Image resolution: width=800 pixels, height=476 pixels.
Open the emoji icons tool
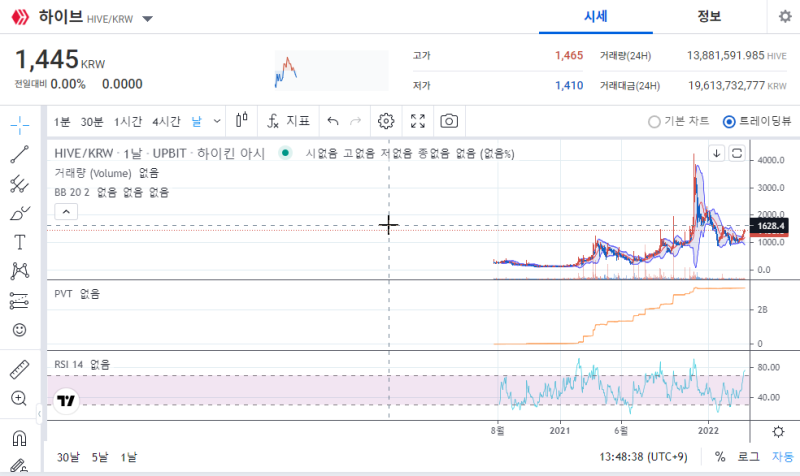(19, 330)
